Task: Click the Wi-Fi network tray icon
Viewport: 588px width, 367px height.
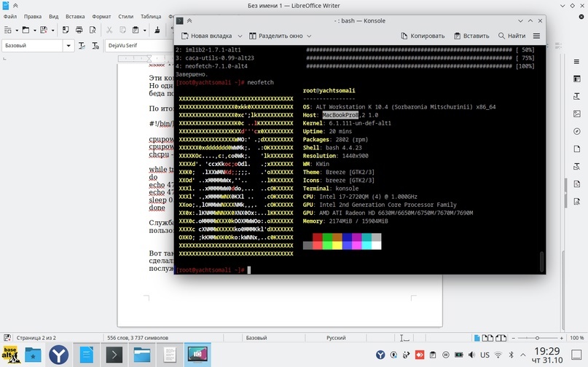Action: [498, 355]
